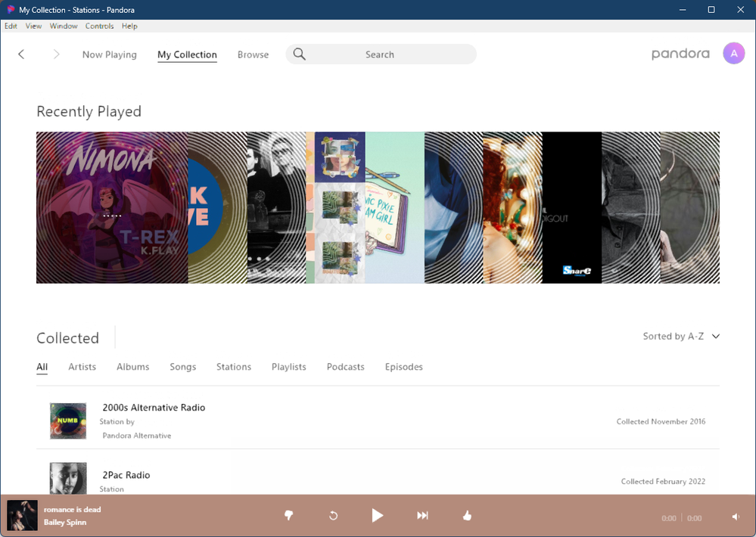Open the profile avatar menu
This screenshot has height=537, width=756.
733,54
